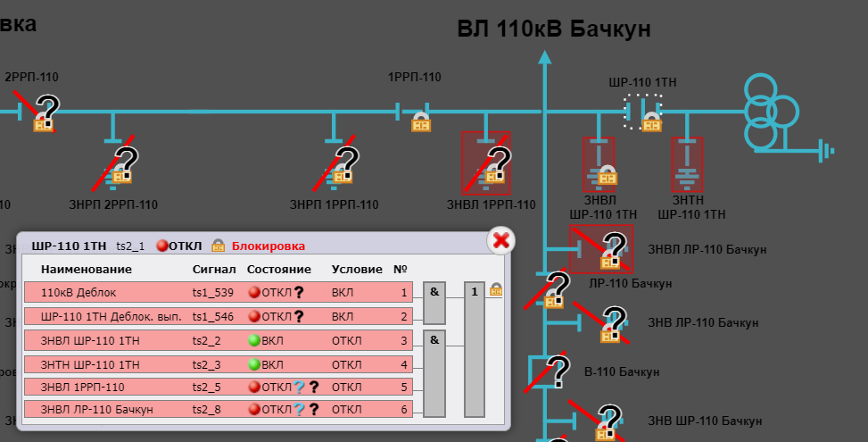
Task: Click the ЗНРП 2РРП-110 earthing switch
Action: (x=119, y=163)
